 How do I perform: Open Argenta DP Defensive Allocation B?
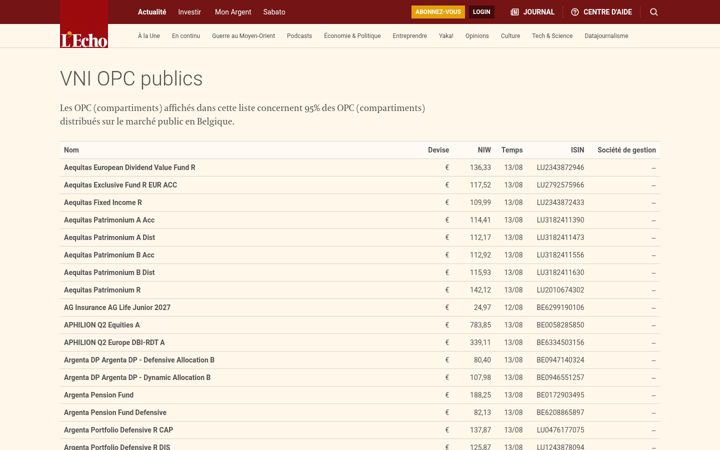[139, 360]
